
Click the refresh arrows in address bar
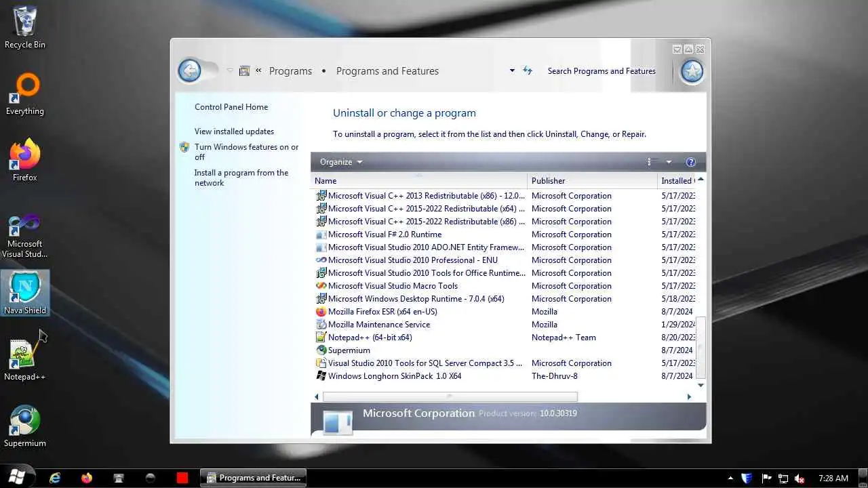[x=528, y=70]
